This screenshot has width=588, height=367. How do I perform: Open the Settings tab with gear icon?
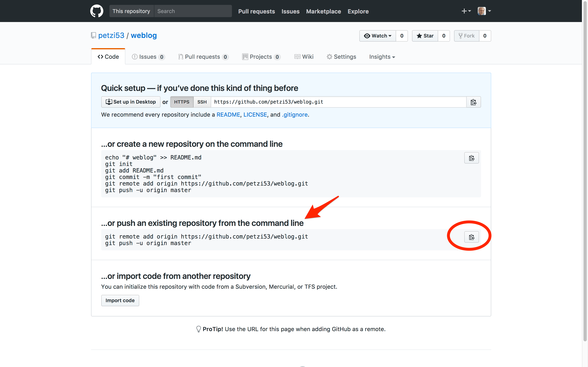pos(341,57)
